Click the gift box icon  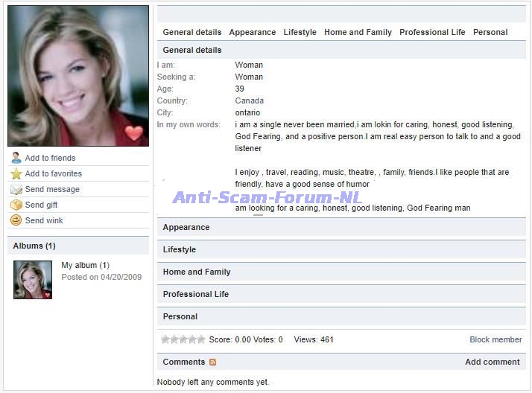16,205
